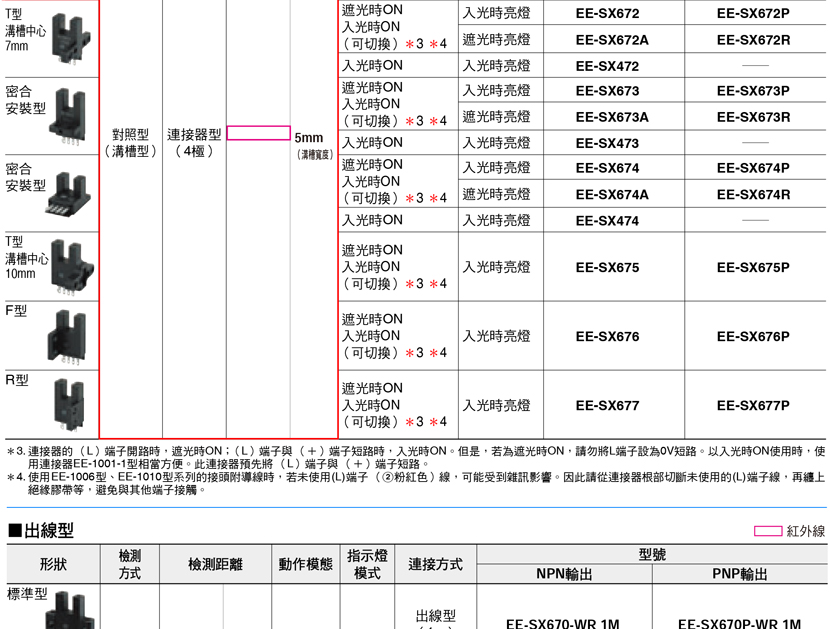The width and height of the screenshot is (830, 629).
Task: Select model number EE-SX672A
Action: [612, 40]
